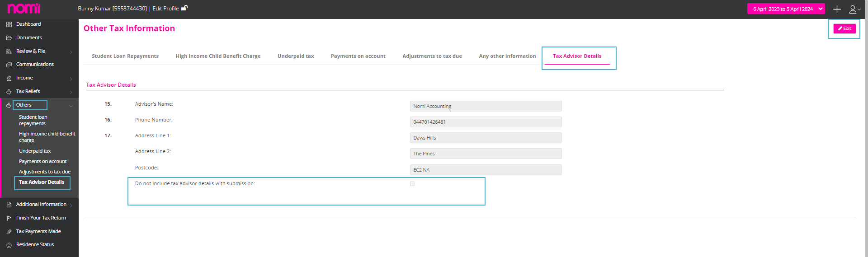
Task: Open Documents from the sidebar
Action: click(x=29, y=37)
